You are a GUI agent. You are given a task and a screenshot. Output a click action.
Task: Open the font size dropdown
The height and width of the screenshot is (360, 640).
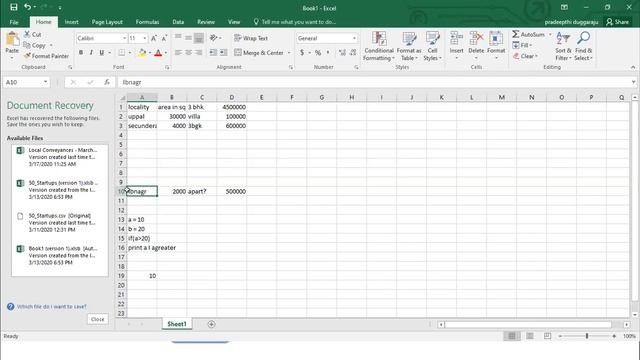click(x=144, y=38)
